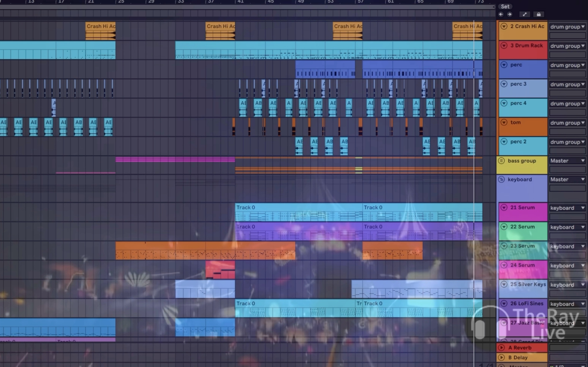Image resolution: width=588 pixels, height=367 pixels.
Task: Click the collapse arrow on perc track
Action: point(504,65)
